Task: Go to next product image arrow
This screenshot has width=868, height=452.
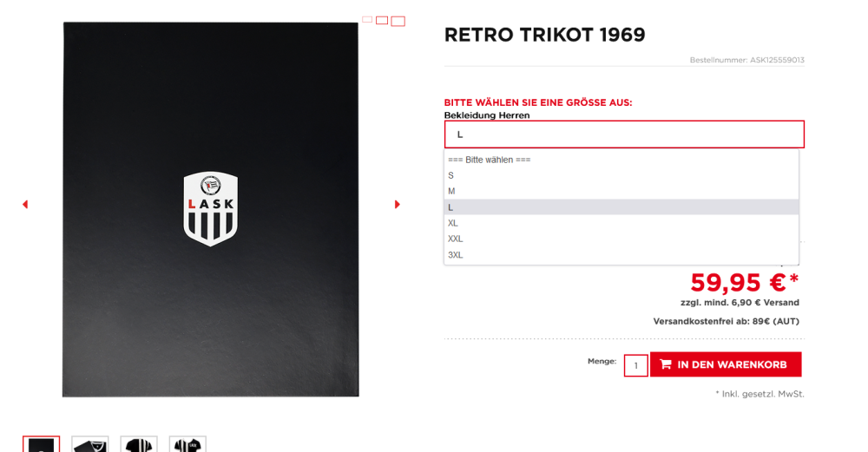Action: click(398, 205)
